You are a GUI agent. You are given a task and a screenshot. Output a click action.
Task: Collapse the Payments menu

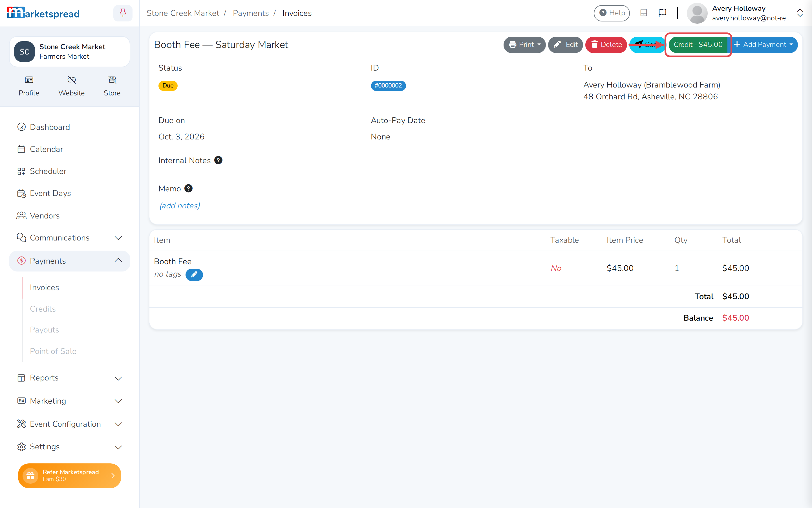pos(69,261)
